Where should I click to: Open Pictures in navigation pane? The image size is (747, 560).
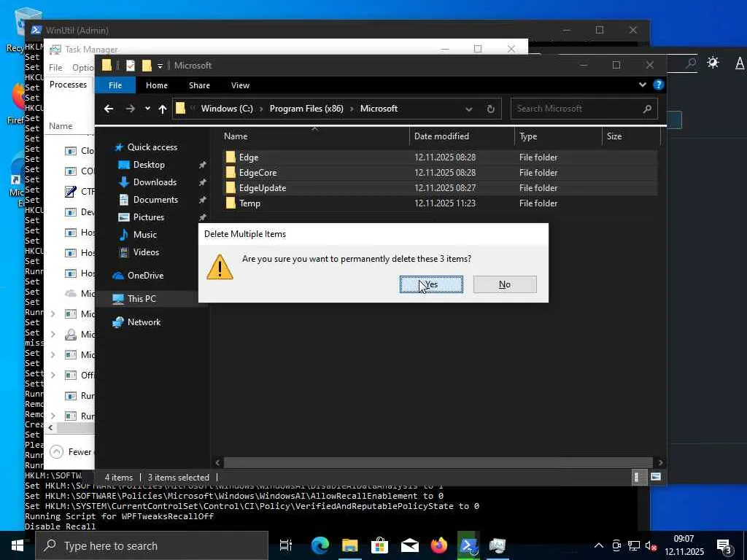click(148, 217)
